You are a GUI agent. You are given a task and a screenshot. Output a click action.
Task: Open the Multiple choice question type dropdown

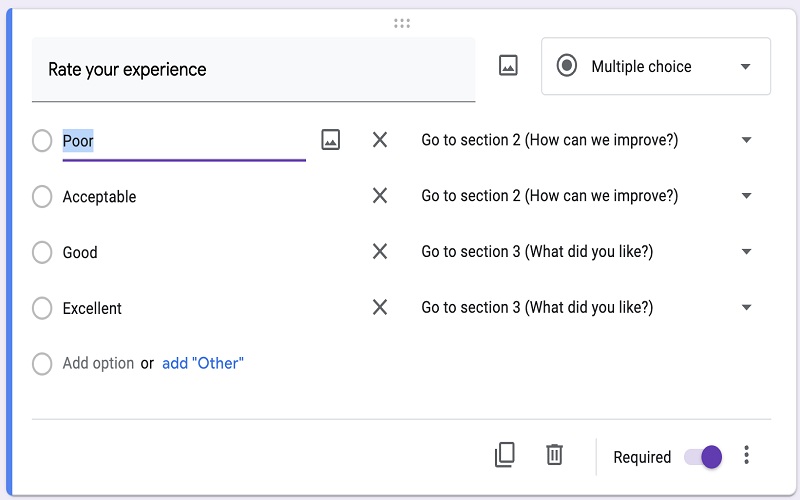655,67
